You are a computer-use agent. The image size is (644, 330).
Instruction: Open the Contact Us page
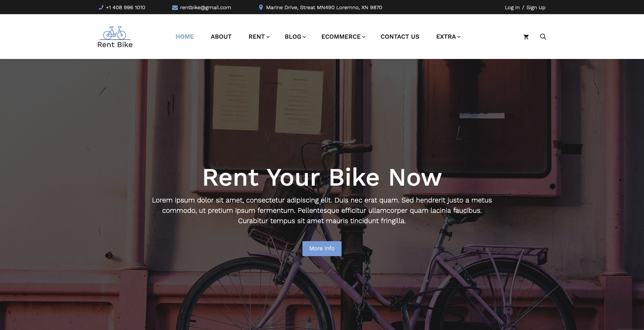tap(400, 37)
